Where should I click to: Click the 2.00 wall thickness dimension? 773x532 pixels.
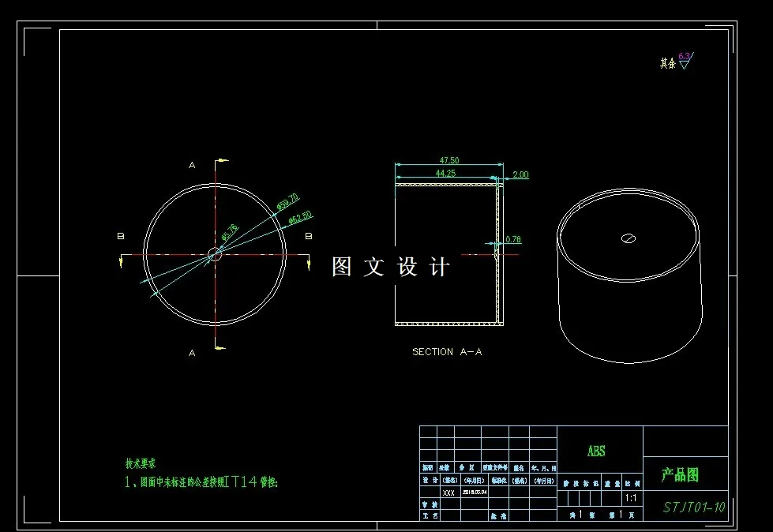click(x=520, y=174)
